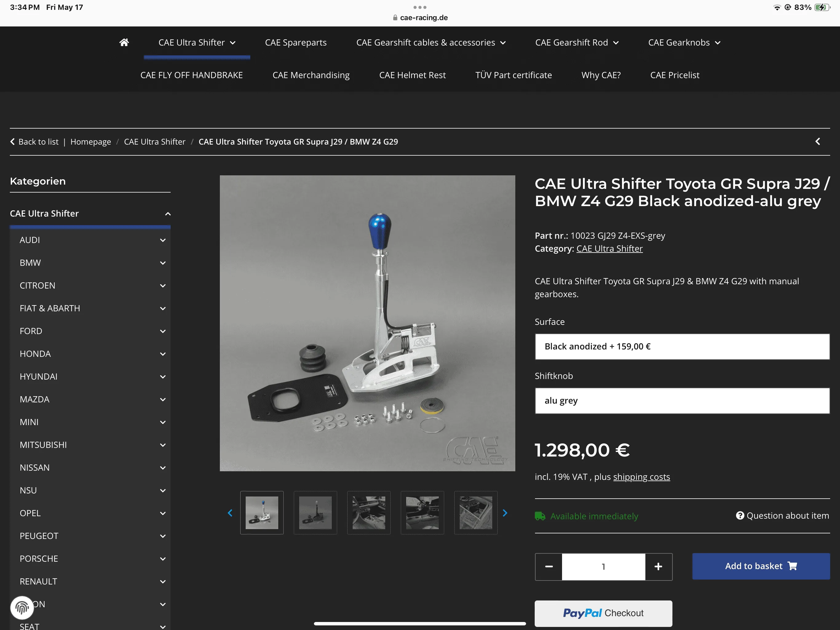This screenshot has height=630, width=840.
Task: Click Add to basket button
Action: (x=761, y=566)
